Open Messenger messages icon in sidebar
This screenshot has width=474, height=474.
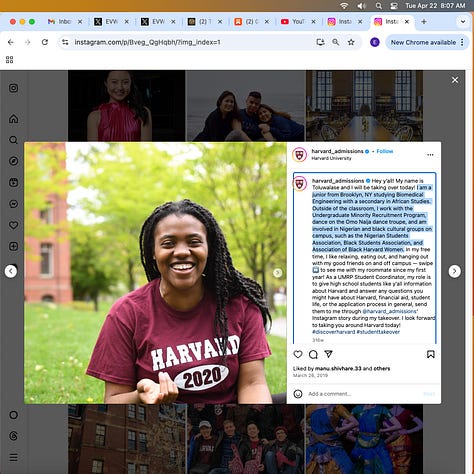click(x=13, y=204)
